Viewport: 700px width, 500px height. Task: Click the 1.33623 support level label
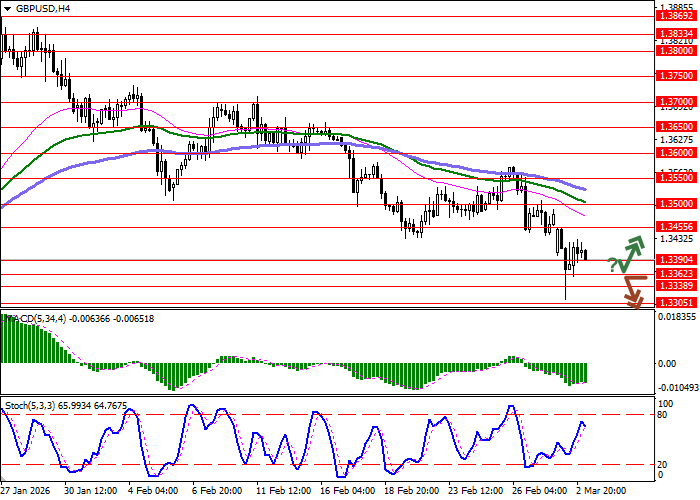[675, 273]
